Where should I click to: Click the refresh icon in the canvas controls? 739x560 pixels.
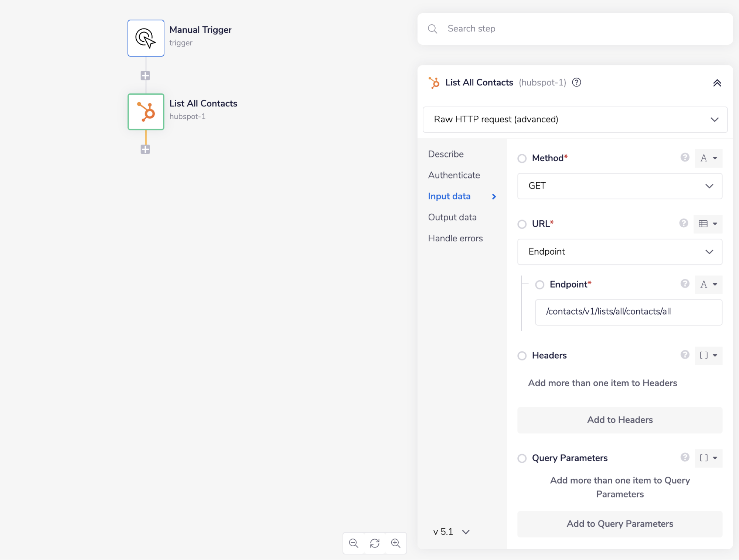point(375,543)
